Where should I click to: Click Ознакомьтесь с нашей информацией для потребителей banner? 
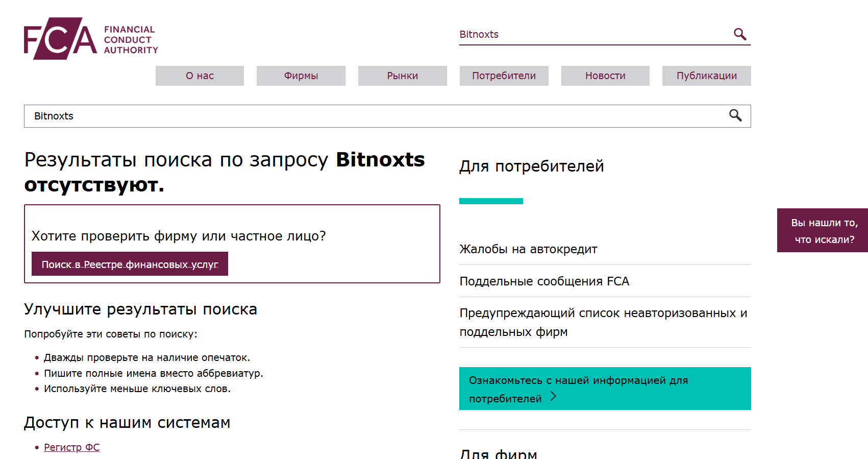click(x=605, y=389)
